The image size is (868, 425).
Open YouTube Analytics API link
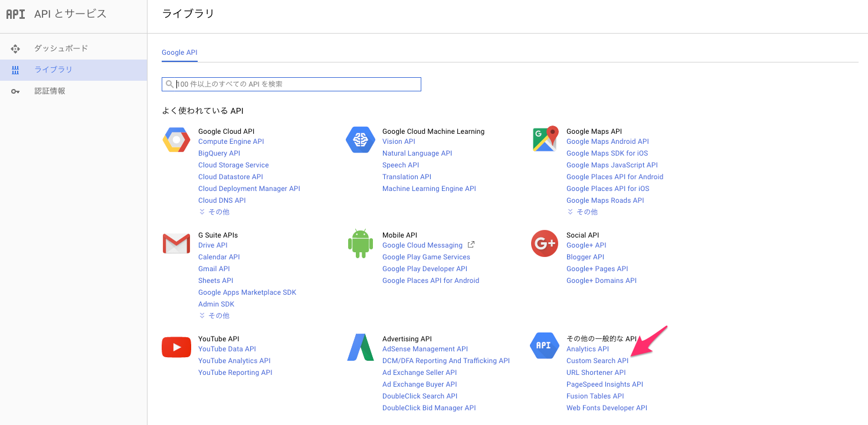click(234, 361)
